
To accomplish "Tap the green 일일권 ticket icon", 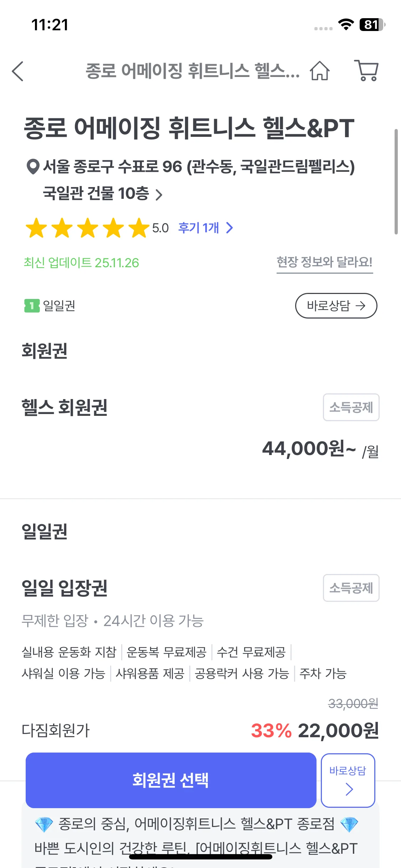I will 32,306.
